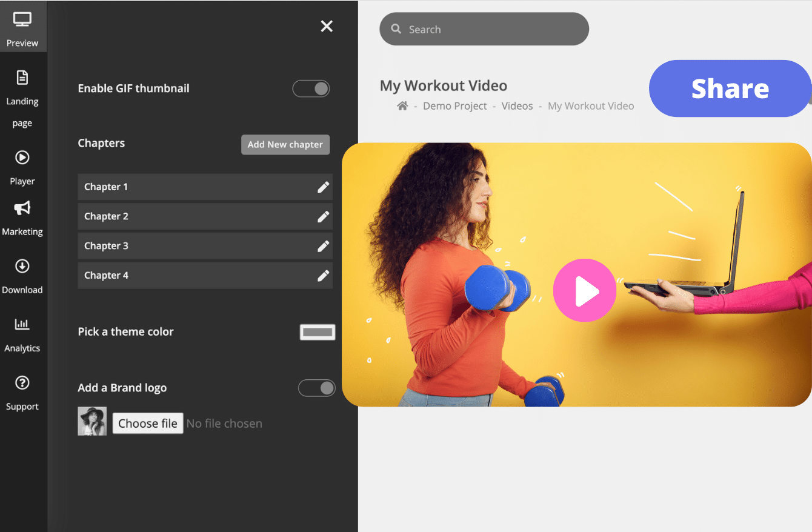Open the Chapter 4 row
This screenshot has width=812, height=532.
click(x=205, y=275)
